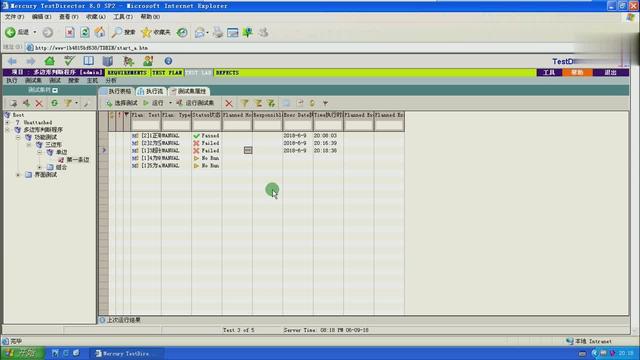
Task: Click the TestDirector blue help question icon
Action: pos(168,61)
